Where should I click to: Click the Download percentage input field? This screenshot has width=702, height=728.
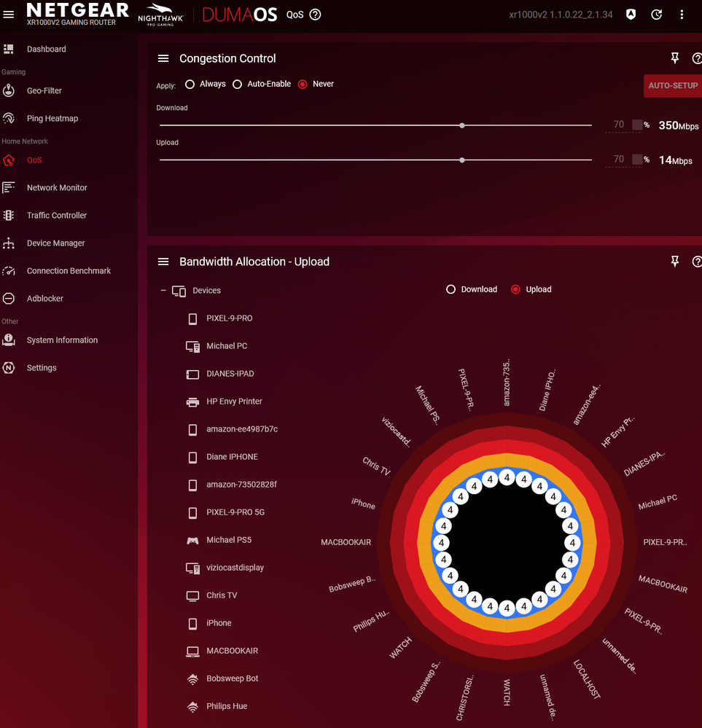click(624, 125)
